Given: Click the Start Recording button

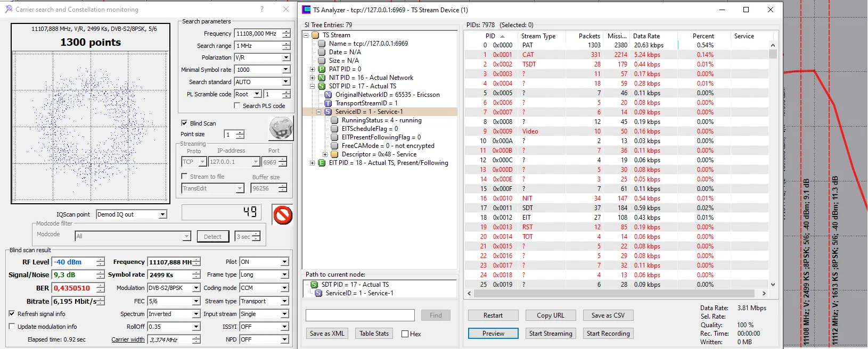Looking at the screenshot, I should click(x=608, y=334).
